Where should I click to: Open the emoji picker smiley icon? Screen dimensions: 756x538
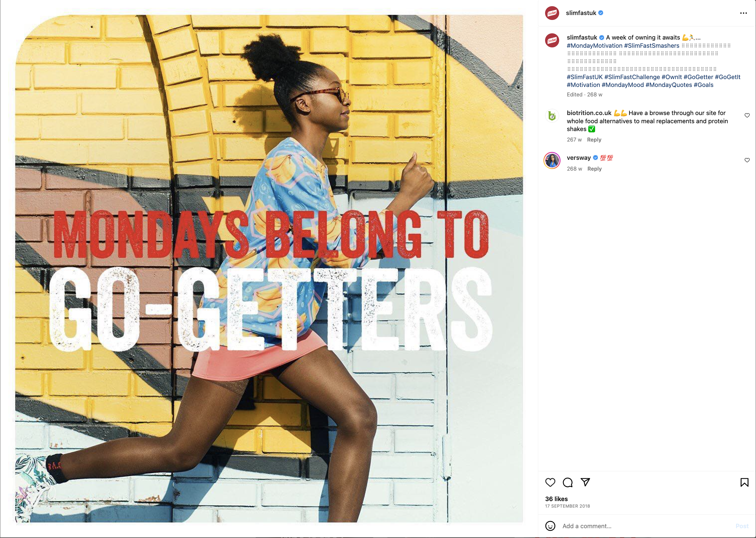550,526
